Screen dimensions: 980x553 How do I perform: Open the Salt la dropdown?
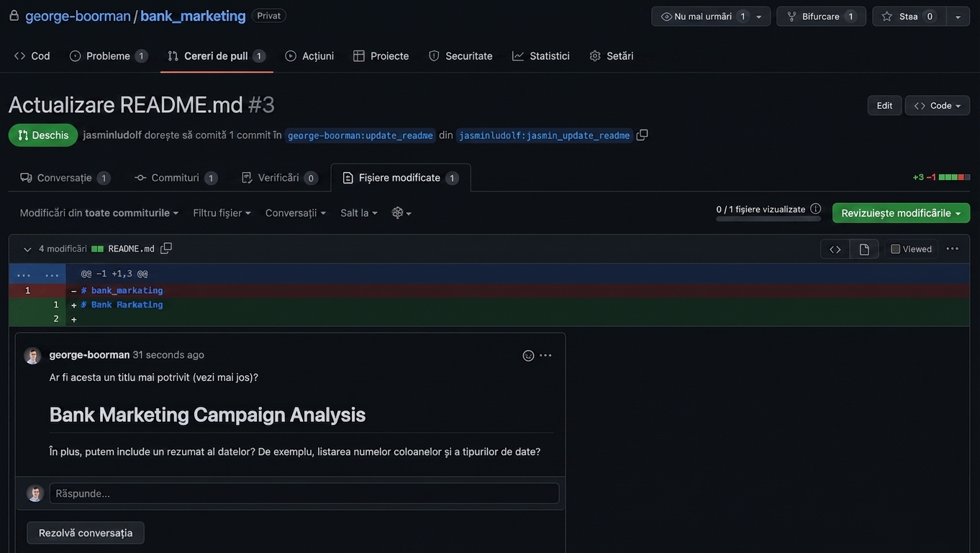pyautogui.click(x=359, y=213)
